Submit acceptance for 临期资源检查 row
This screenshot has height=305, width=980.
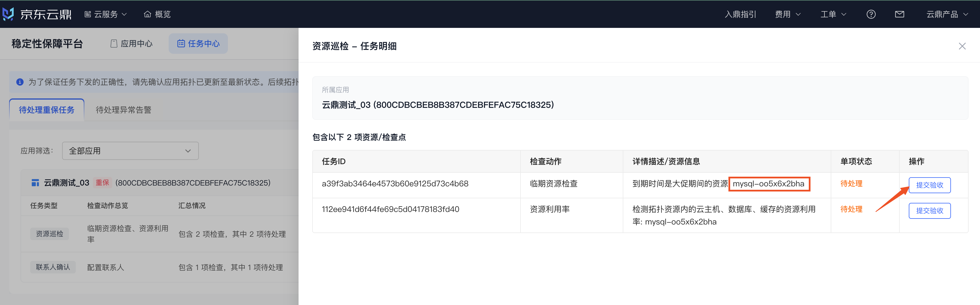[x=929, y=185]
